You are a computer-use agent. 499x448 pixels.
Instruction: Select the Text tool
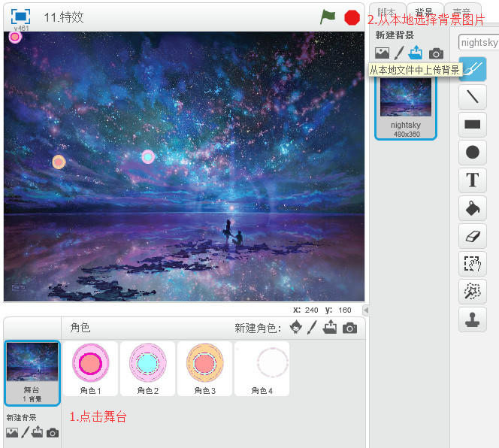tap(473, 180)
